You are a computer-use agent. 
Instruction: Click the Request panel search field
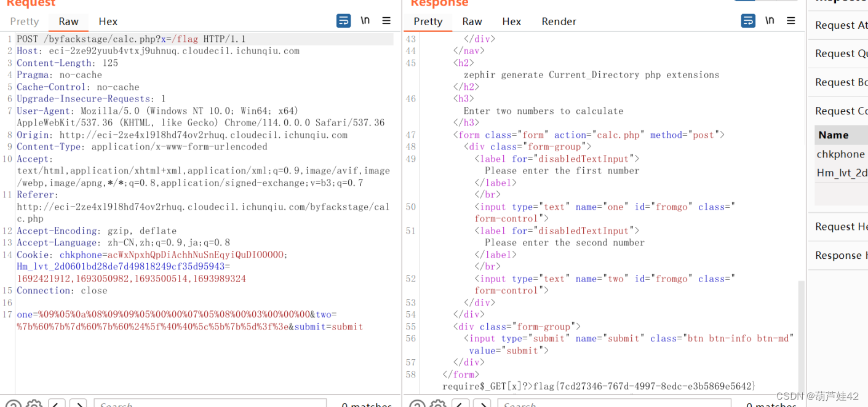(x=210, y=404)
